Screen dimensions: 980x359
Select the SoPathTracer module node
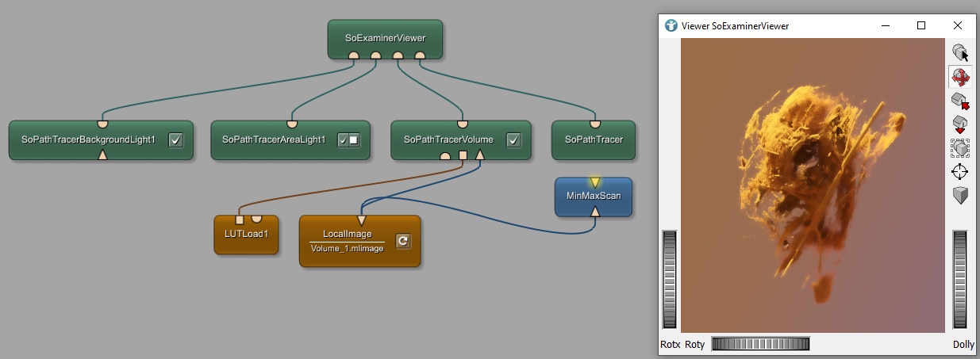(x=594, y=139)
